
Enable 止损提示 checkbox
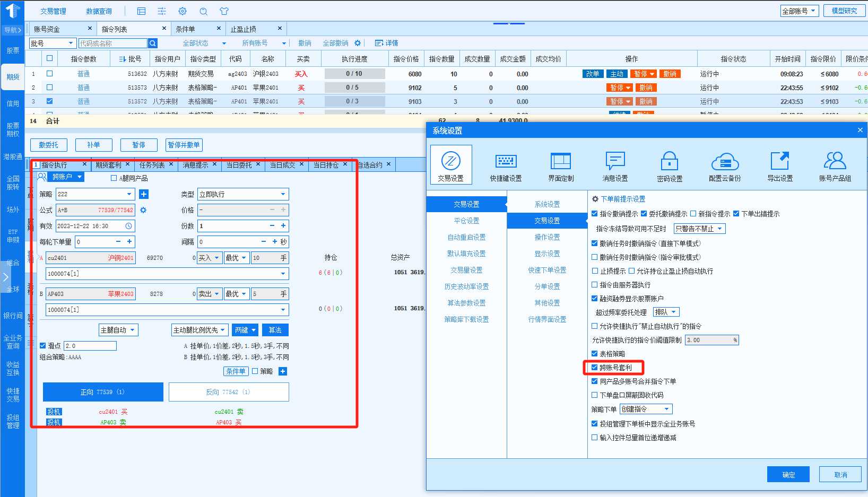(595, 271)
